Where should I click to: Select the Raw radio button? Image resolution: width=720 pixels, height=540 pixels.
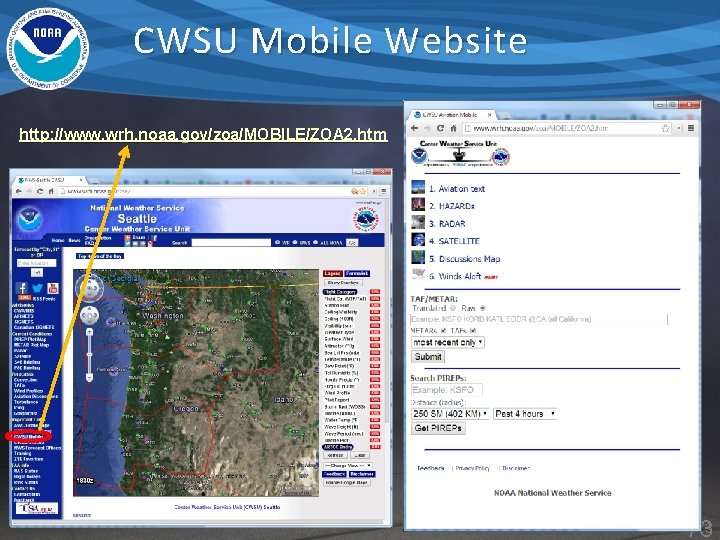[x=482, y=308]
